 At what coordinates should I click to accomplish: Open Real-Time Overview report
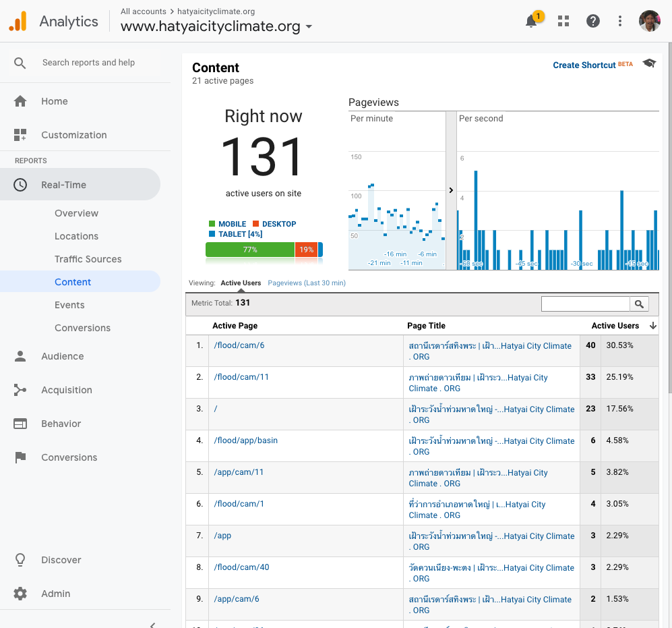(x=76, y=213)
